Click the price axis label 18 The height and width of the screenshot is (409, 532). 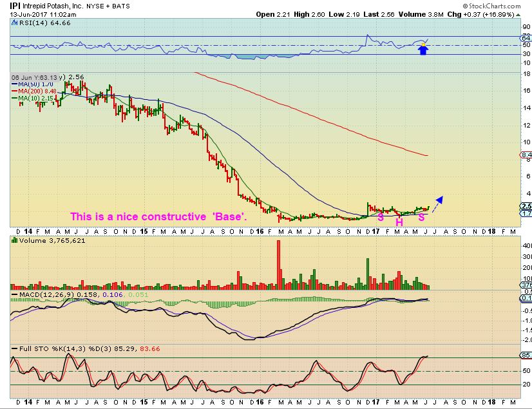527,74
